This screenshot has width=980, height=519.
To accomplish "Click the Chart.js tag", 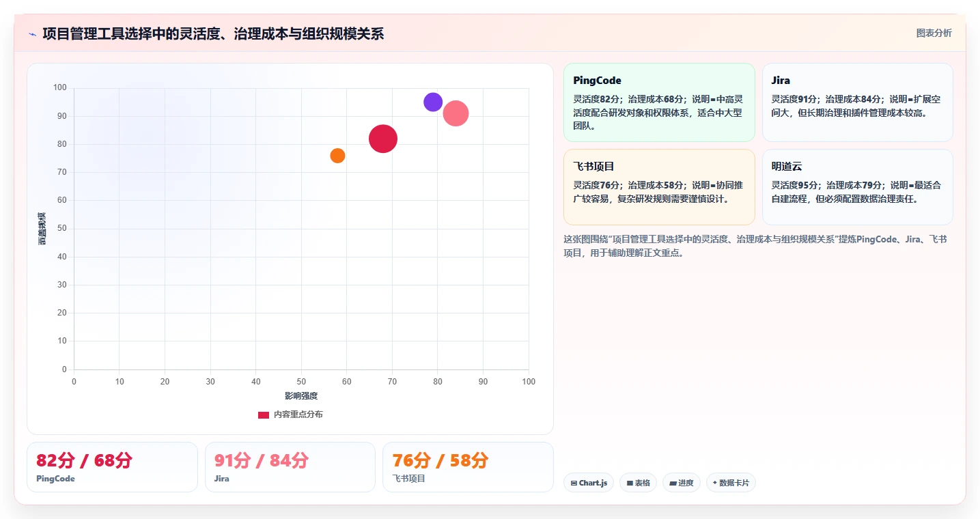I will (589, 483).
